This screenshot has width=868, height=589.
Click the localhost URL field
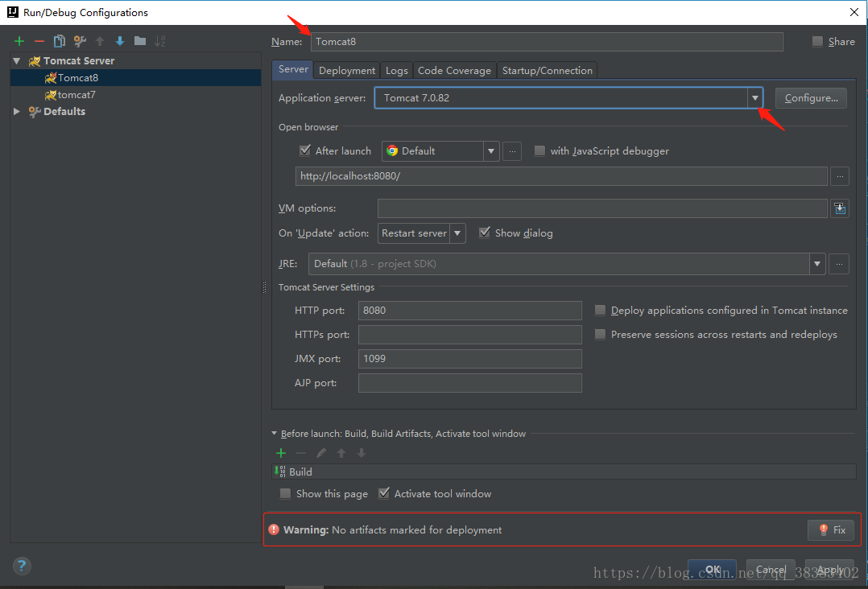click(561, 176)
